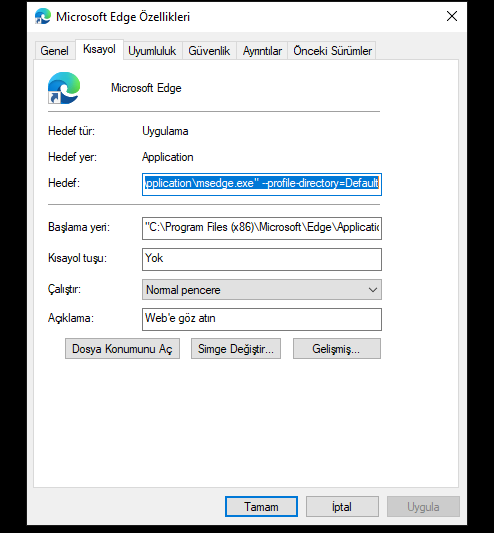Open Simge Değiştir icon picker

click(236, 348)
